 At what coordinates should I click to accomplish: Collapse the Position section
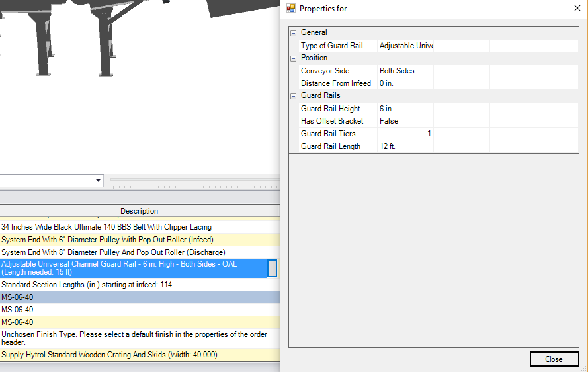click(x=293, y=58)
